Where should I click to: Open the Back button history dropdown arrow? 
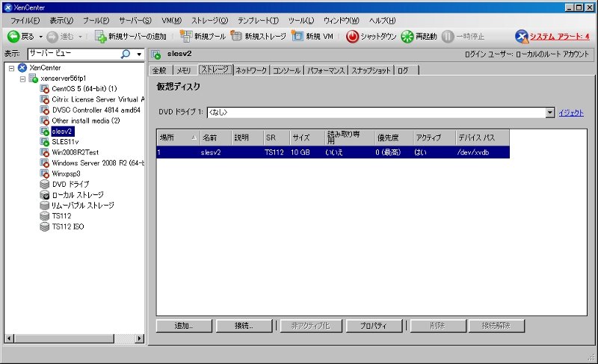pos(41,37)
